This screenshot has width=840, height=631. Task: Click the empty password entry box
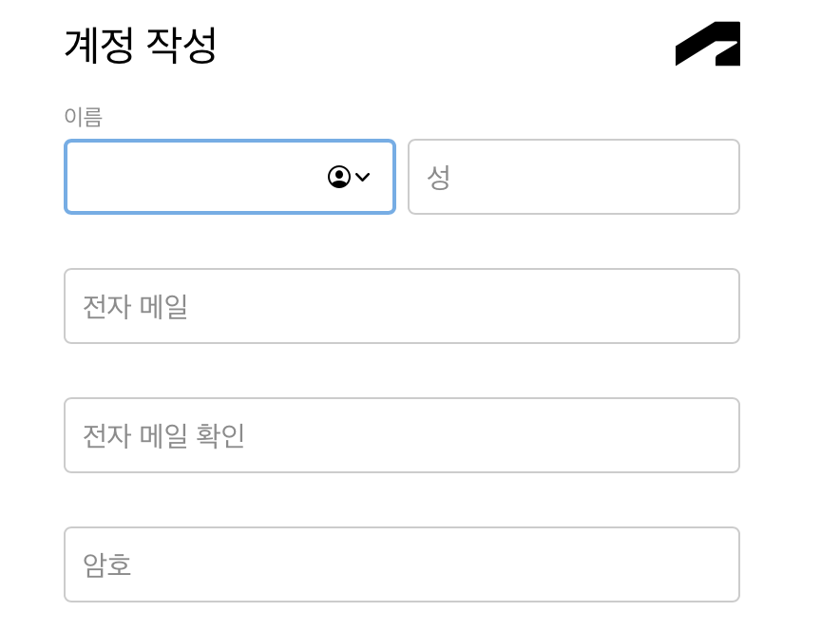pos(401,564)
